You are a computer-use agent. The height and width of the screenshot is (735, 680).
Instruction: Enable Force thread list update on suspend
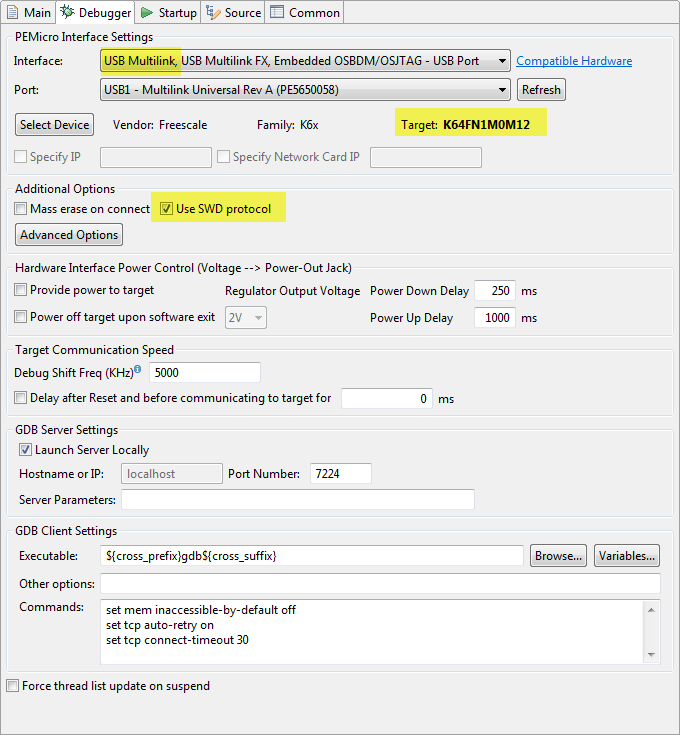[x=13, y=686]
